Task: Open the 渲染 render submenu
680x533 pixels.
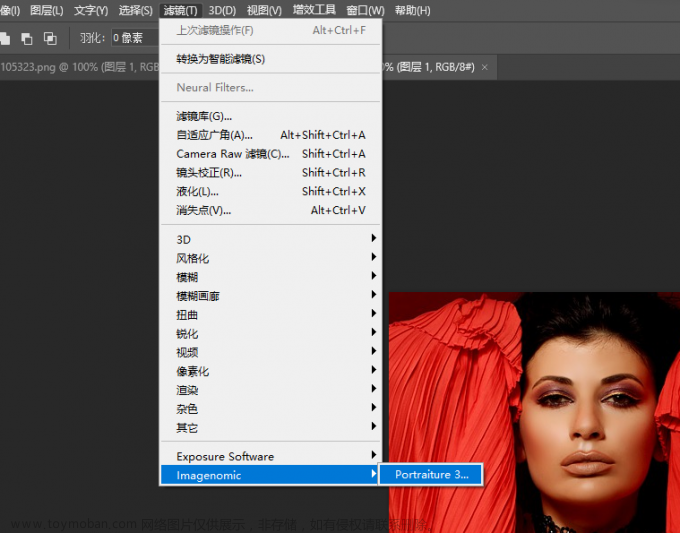Action: [271, 390]
